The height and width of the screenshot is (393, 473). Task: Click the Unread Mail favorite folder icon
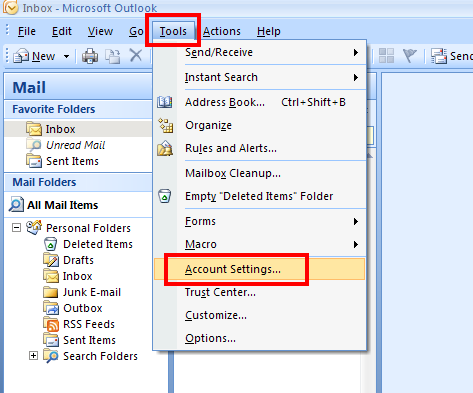[34, 144]
